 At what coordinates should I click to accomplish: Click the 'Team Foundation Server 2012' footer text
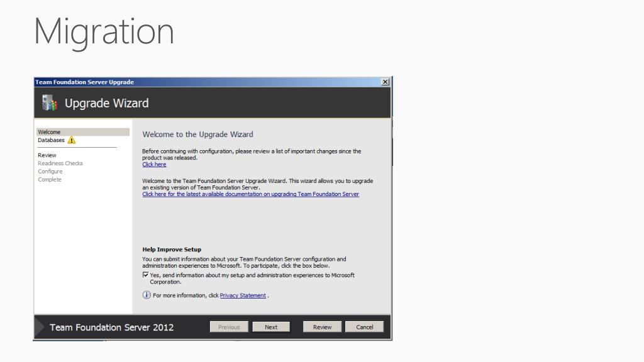pyautogui.click(x=112, y=327)
